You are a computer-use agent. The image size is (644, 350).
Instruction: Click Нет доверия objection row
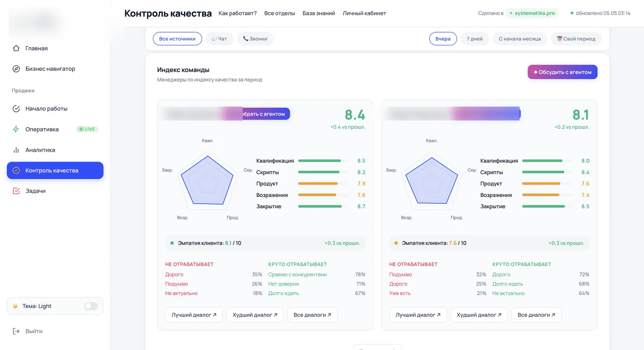click(x=317, y=284)
